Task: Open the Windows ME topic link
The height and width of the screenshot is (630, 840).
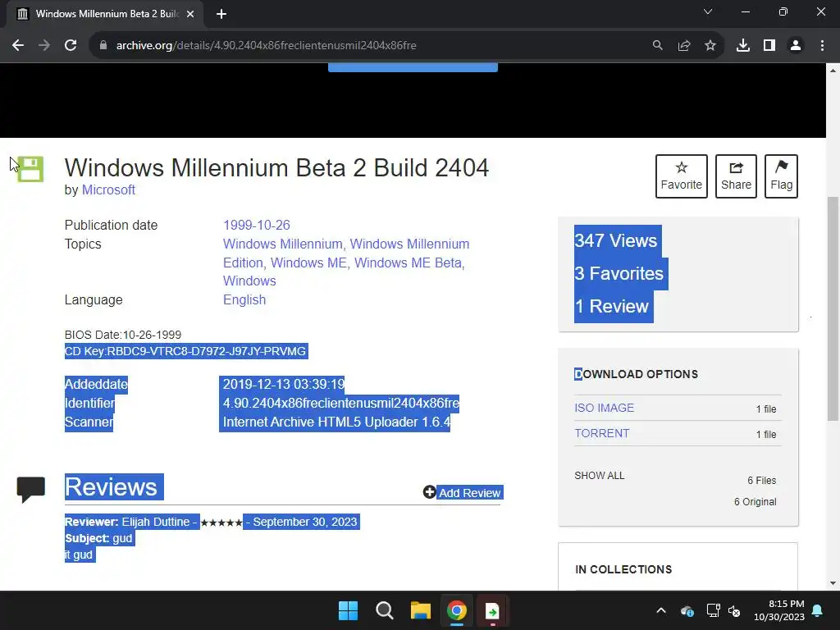Action: pos(308,263)
